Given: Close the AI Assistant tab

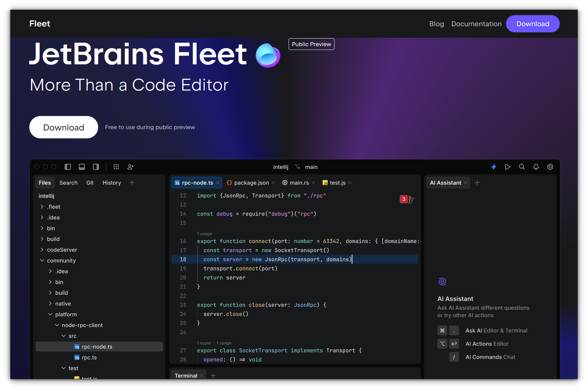Looking at the screenshot, I should (466, 183).
